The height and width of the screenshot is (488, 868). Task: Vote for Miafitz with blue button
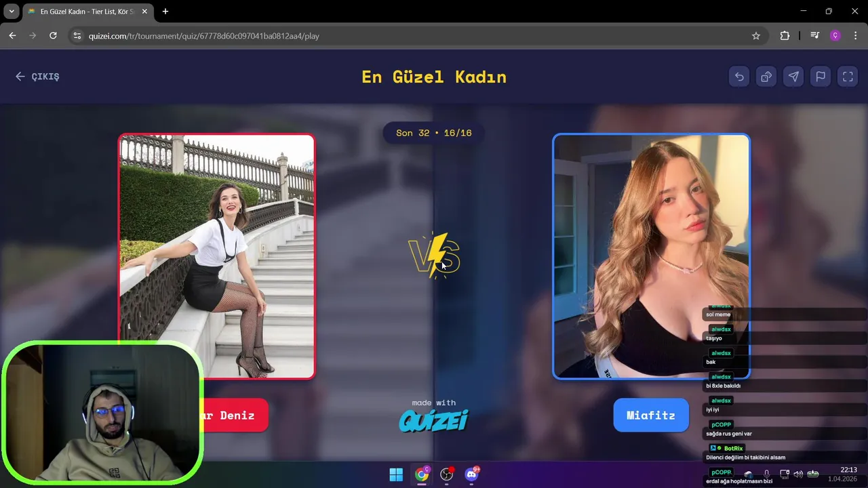(651, 415)
